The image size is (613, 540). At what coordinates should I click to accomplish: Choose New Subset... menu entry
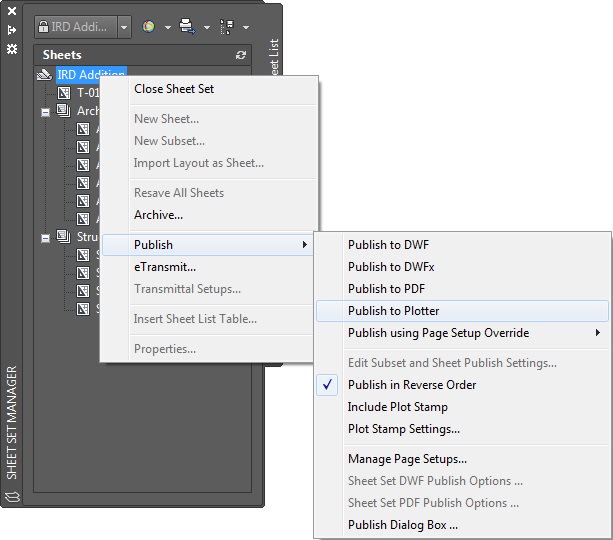click(x=209, y=141)
